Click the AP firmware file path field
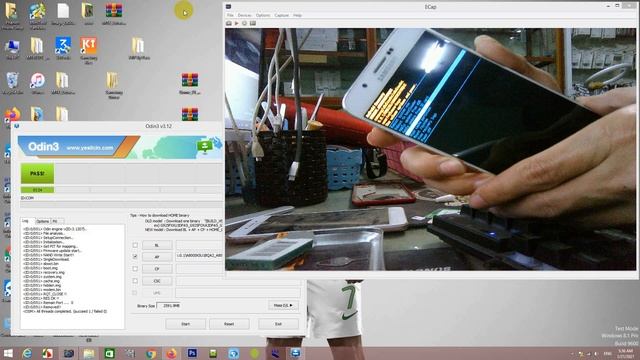The image size is (640, 360). pos(200,256)
